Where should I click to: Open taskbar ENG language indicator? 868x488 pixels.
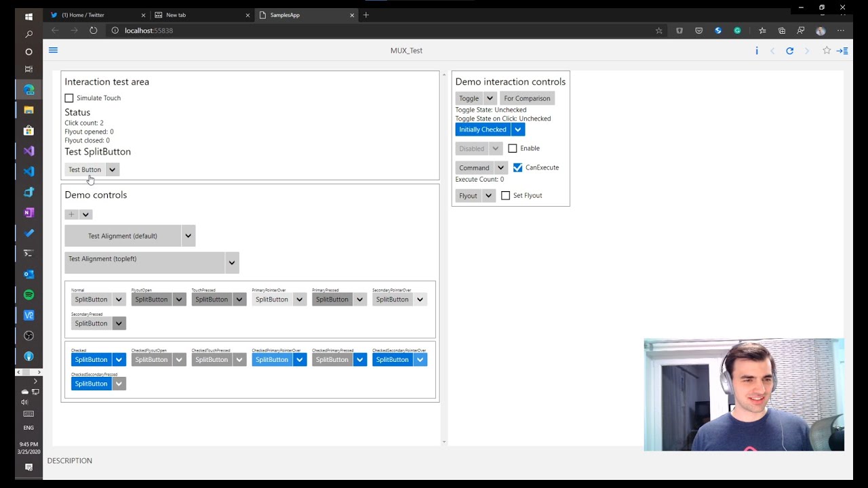tap(28, 428)
